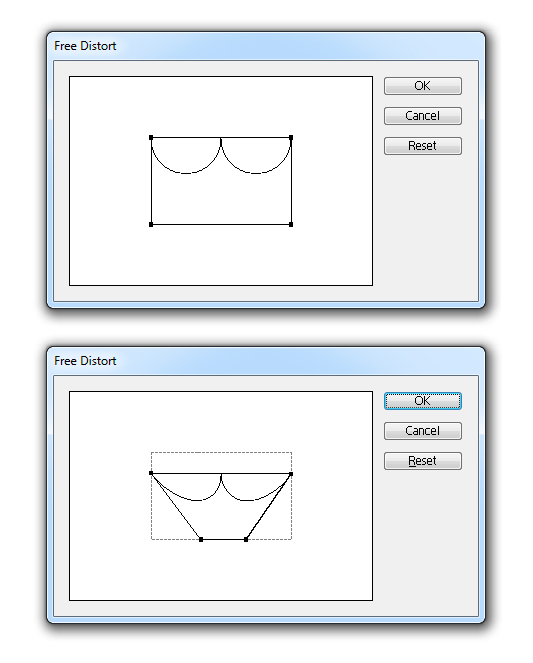The height and width of the screenshot is (663, 533).
Task: Click the focused OK button in lower dialog
Action: [x=422, y=401]
